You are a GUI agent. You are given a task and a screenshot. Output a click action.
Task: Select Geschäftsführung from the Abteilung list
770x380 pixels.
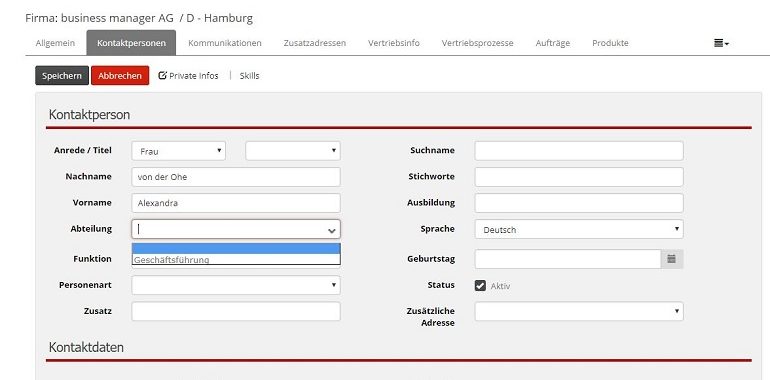236,260
